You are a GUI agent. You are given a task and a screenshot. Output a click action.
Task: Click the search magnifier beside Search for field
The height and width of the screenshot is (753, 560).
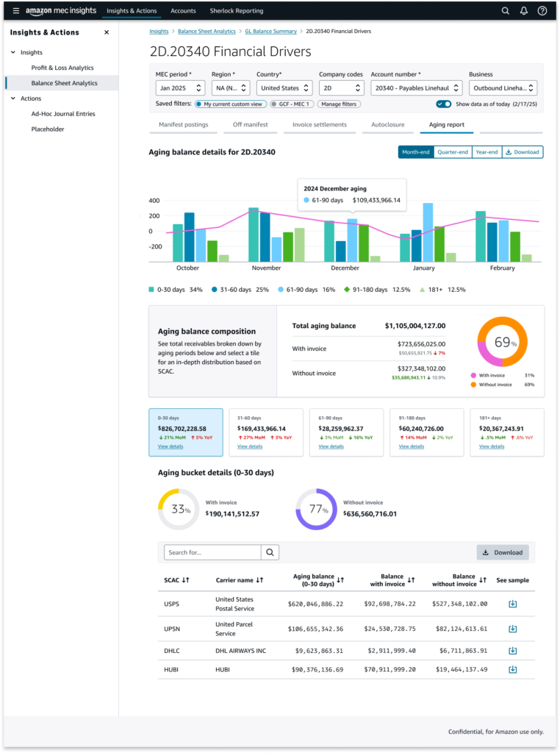click(270, 552)
